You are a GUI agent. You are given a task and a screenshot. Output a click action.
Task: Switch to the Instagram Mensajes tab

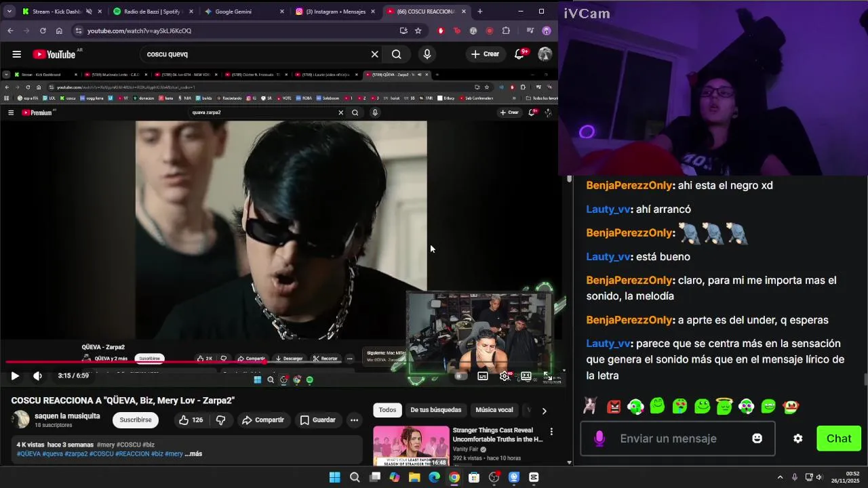click(x=335, y=12)
